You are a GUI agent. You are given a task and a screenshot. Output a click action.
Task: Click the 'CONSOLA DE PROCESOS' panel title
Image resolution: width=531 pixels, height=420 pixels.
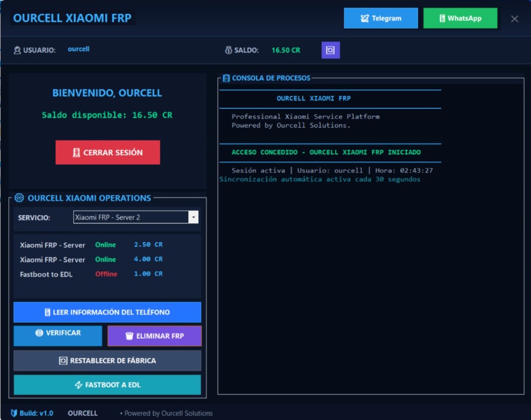(x=271, y=78)
